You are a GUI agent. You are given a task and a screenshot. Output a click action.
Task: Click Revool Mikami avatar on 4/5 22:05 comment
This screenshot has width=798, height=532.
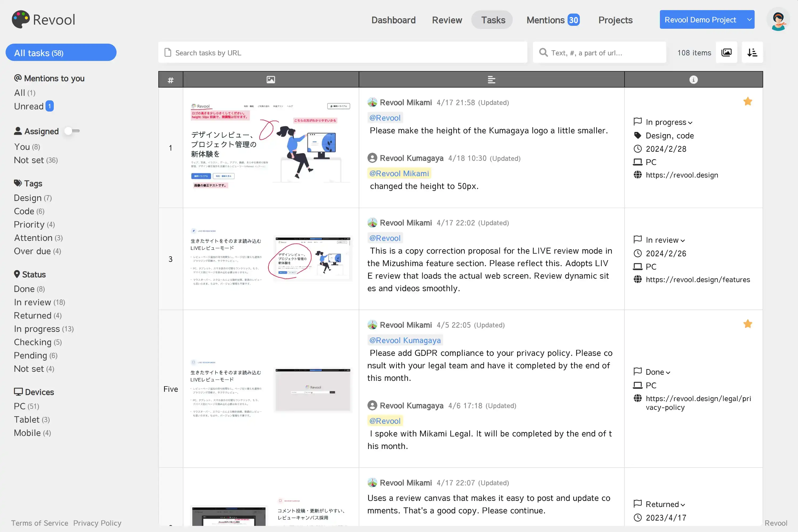(x=372, y=325)
